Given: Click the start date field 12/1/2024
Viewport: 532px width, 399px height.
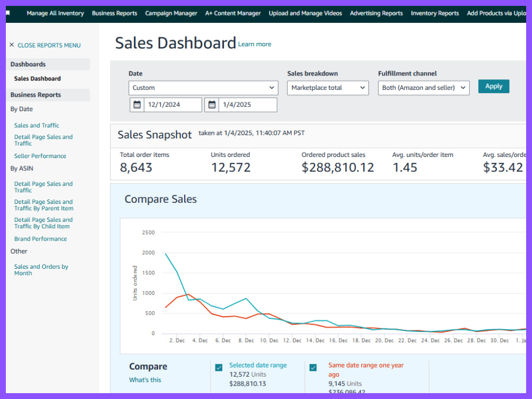Looking at the screenshot, I should coord(173,104).
